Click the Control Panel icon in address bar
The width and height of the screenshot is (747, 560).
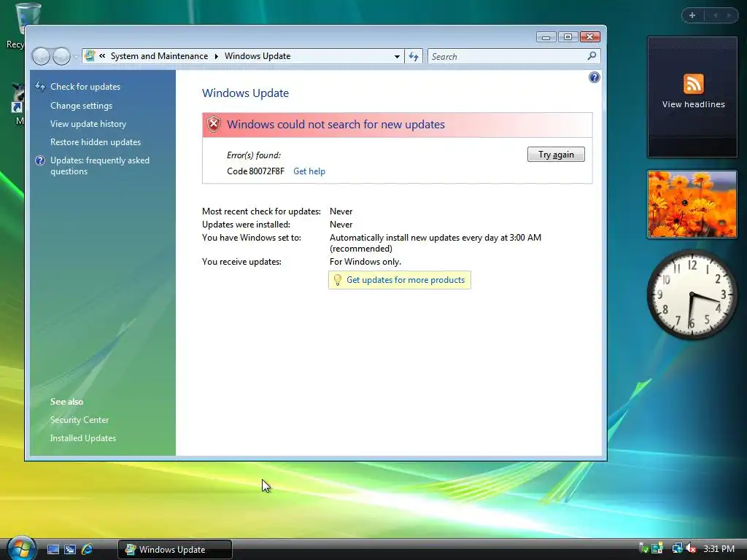pos(90,56)
